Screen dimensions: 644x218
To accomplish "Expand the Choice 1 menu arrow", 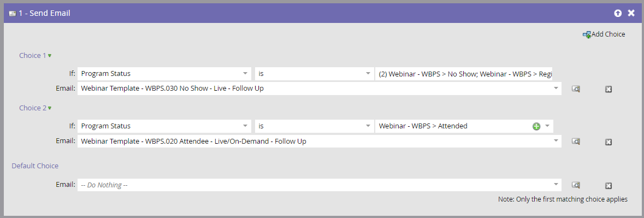I will click(x=50, y=55).
